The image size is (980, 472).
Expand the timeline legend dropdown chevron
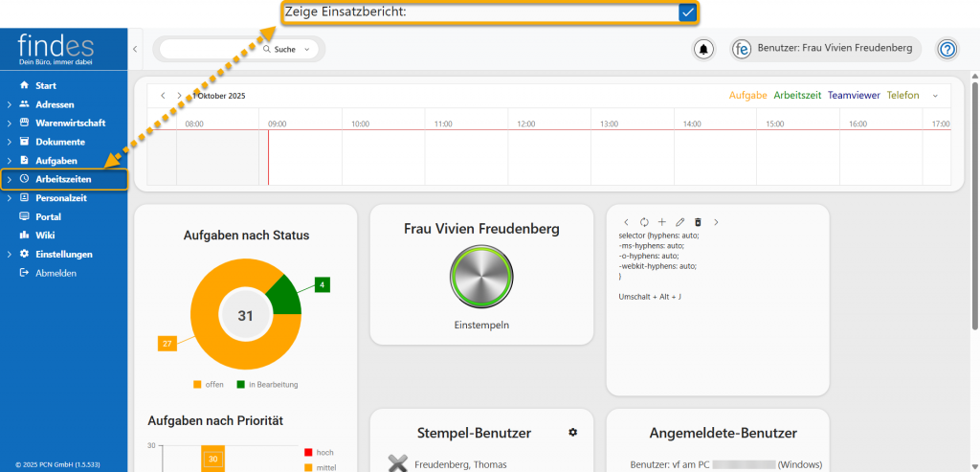click(935, 96)
